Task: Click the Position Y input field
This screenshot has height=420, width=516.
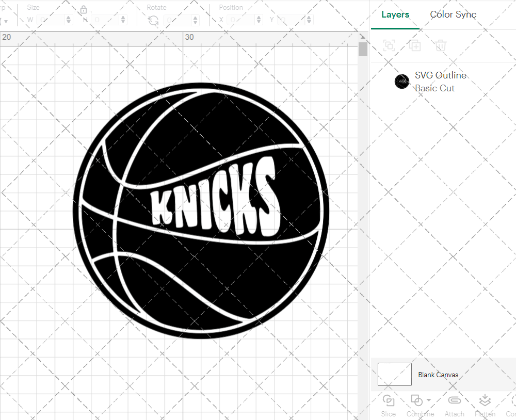Action: click(x=292, y=20)
